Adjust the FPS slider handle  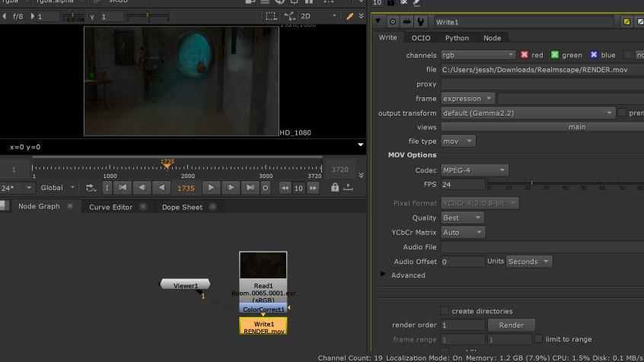[531, 183]
